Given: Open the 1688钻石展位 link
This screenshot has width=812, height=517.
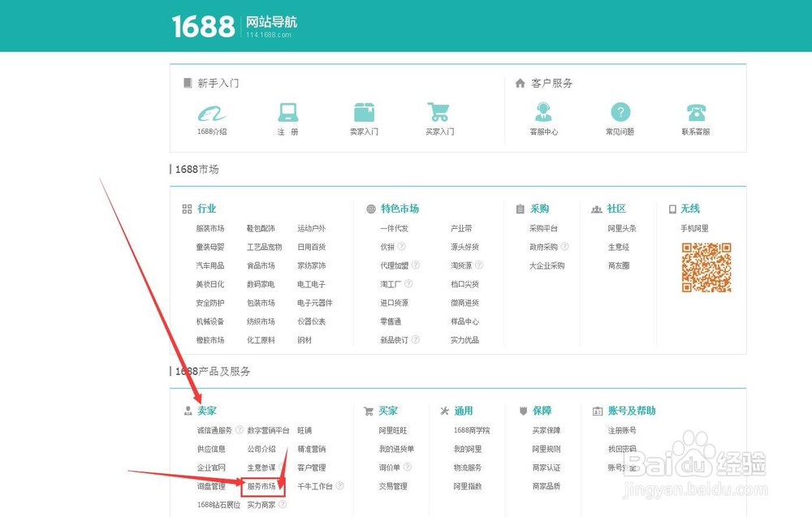Looking at the screenshot, I should click(218, 505).
